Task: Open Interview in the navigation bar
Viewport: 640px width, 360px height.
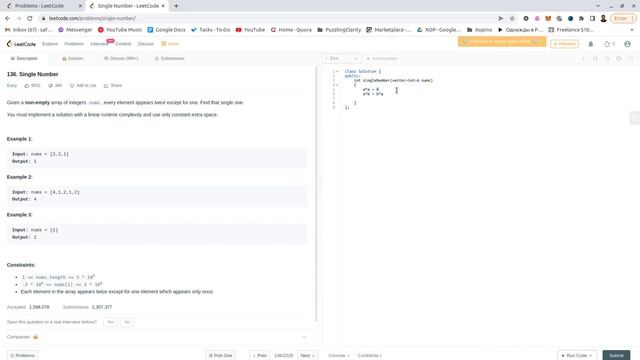Action: click(99, 44)
